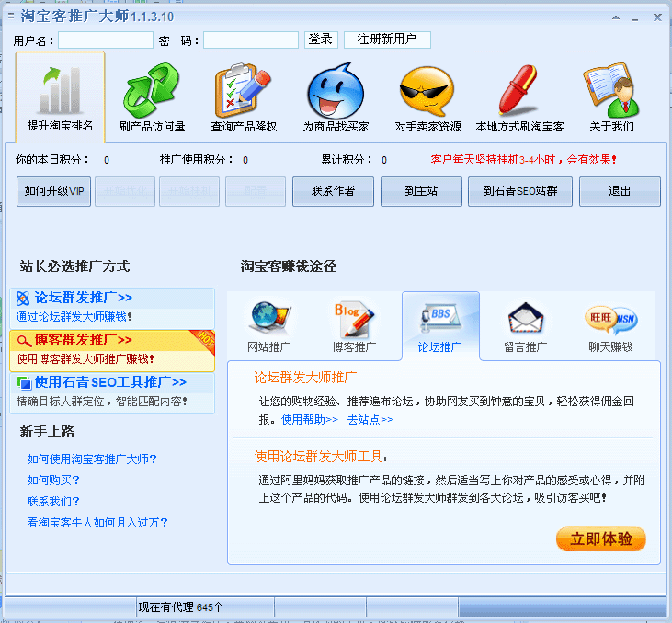The image size is (672, 623).
Task: Click the orange 立即体验 button
Action: pyautogui.click(x=601, y=538)
